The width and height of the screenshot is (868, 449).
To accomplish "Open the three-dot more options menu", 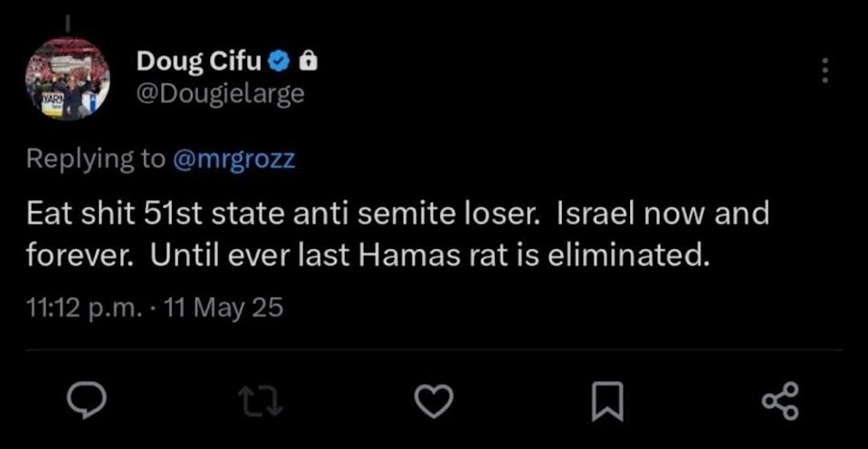I will pyautogui.click(x=825, y=71).
